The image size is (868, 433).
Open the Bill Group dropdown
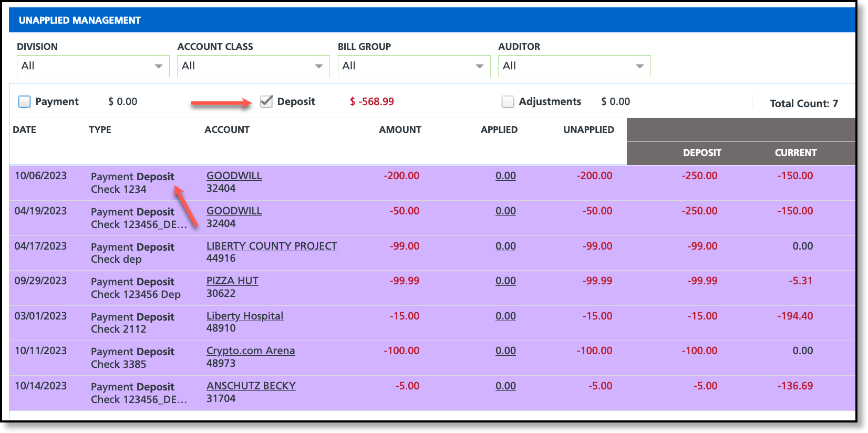click(414, 66)
